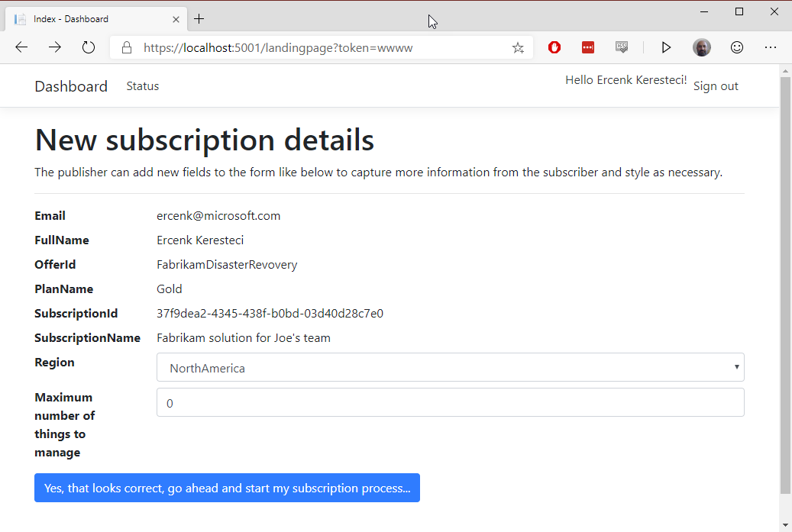792x532 pixels.
Task: Open the Region dropdown
Action: [x=451, y=367]
